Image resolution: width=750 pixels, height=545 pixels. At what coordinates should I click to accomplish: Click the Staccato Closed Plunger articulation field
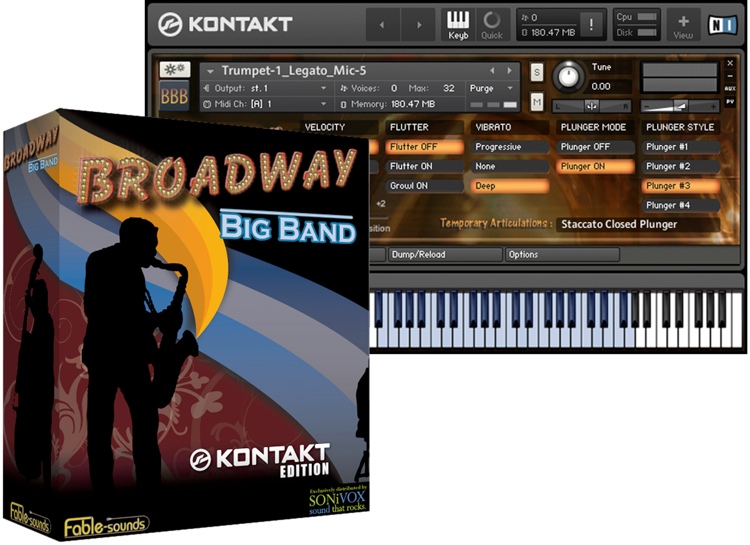pos(638,224)
